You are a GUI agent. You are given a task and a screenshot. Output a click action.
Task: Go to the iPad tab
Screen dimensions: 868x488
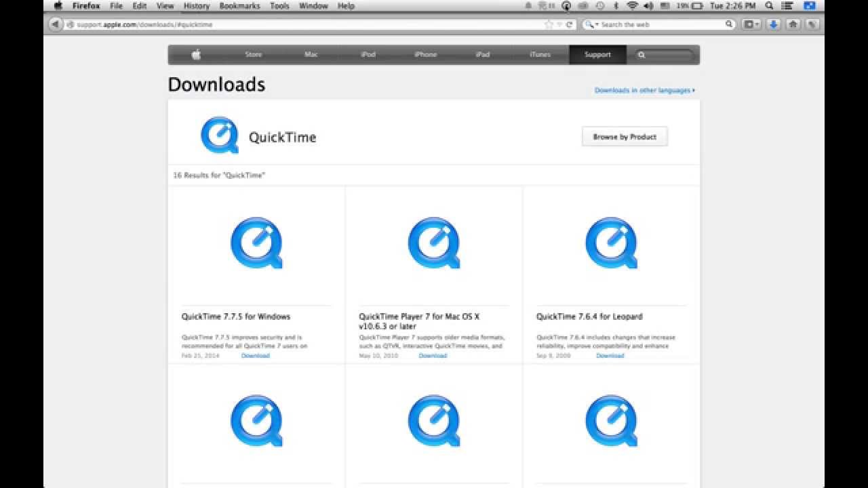[483, 55]
